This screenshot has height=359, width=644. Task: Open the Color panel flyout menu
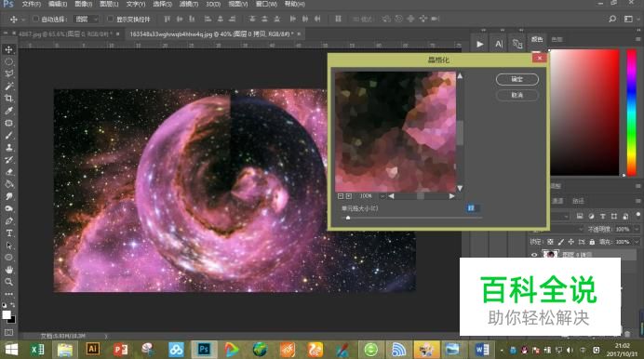pyautogui.click(x=637, y=39)
